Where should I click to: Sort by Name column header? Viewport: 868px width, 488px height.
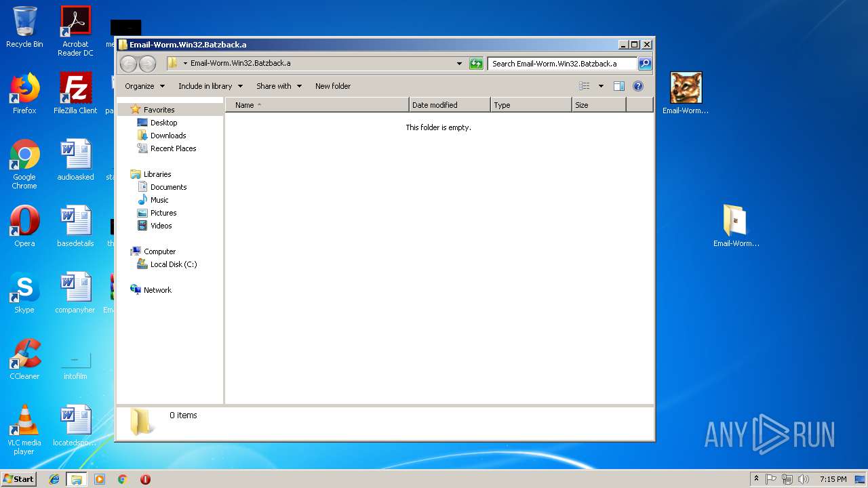coord(317,105)
